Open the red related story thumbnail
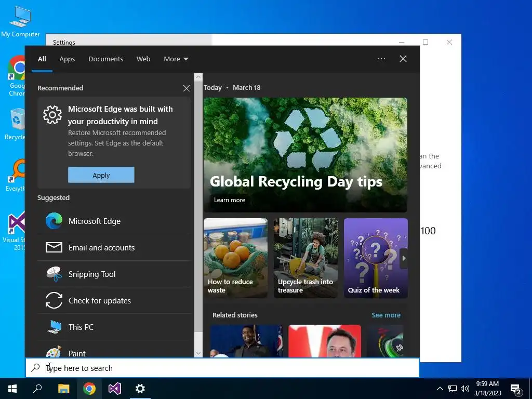Image resolution: width=532 pixels, height=399 pixels. click(x=325, y=341)
